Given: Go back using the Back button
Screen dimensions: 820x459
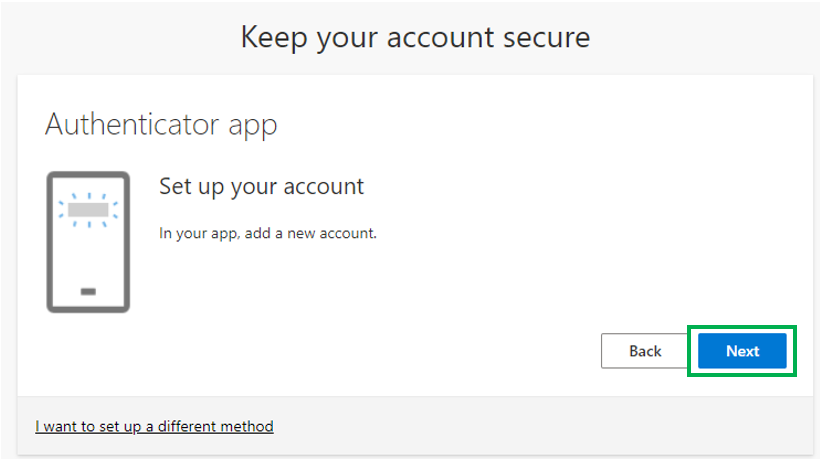Looking at the screenshot, I should click(x=645, y=351).
